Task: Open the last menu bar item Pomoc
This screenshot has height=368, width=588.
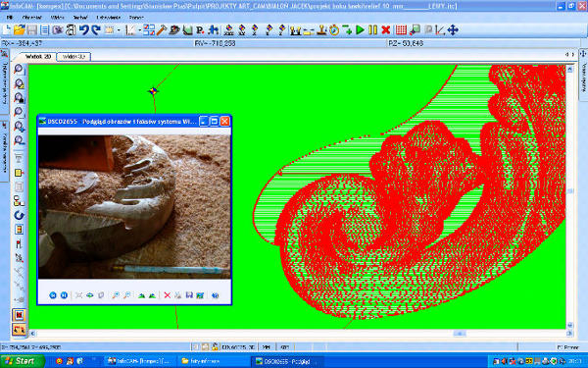Action: [x=136, y=18]
